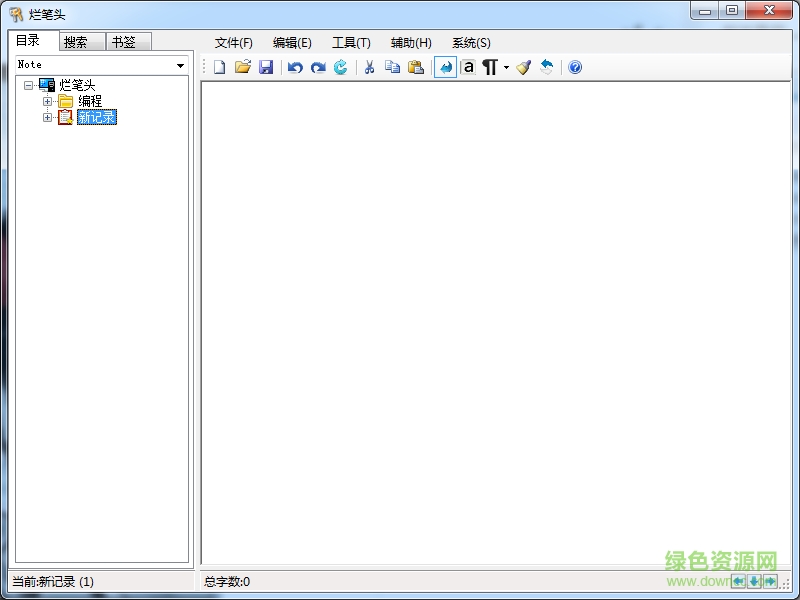Cut selection with scissors icon
Viewport: 800px width, 600px height.
[369, 67]
